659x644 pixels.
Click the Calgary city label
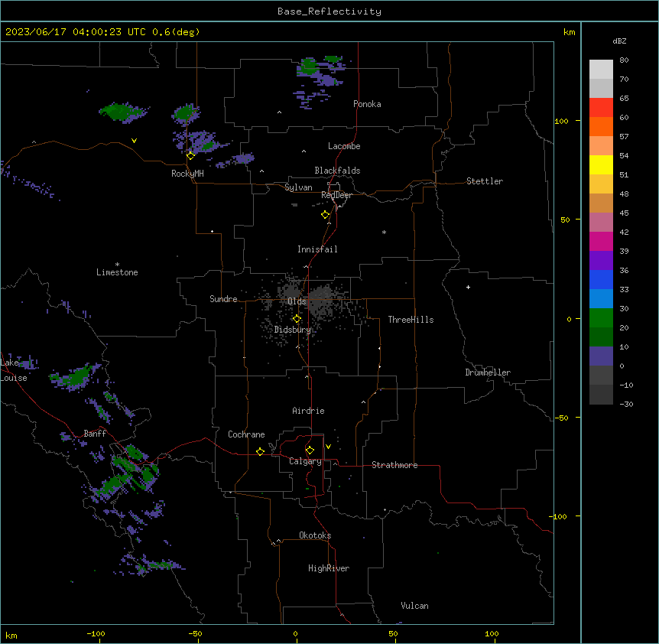tap(305, 461)
